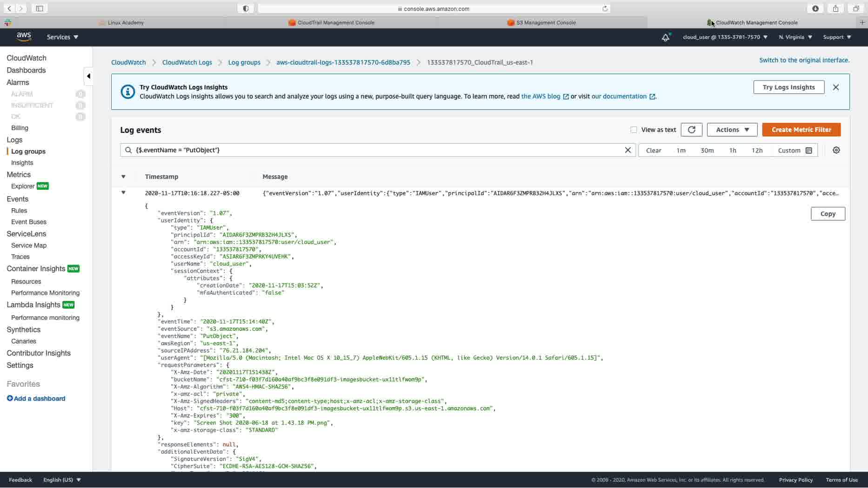Screen dimensions: 868x488
Task: Refresh log events with the reload icon
Action: (691, 130)
